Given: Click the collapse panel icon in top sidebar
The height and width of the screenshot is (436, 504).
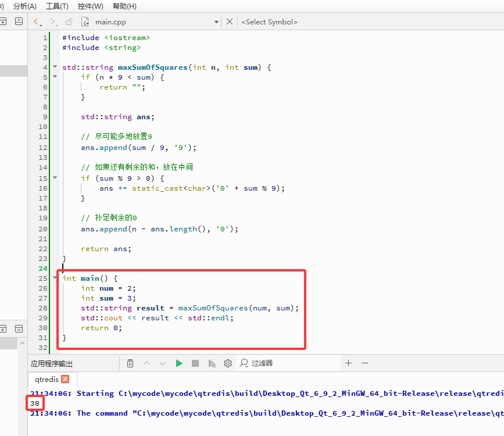Looking at the screenshot, I should [19, 22].
